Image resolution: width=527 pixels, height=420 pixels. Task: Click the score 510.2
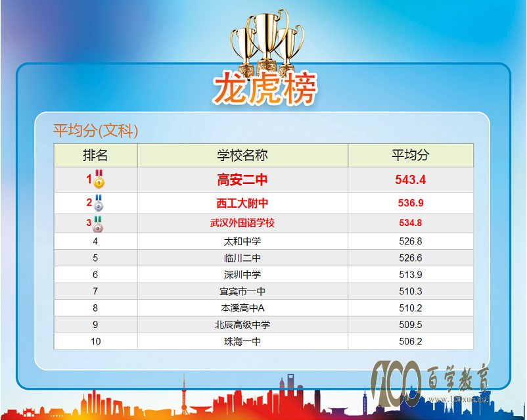411,308
